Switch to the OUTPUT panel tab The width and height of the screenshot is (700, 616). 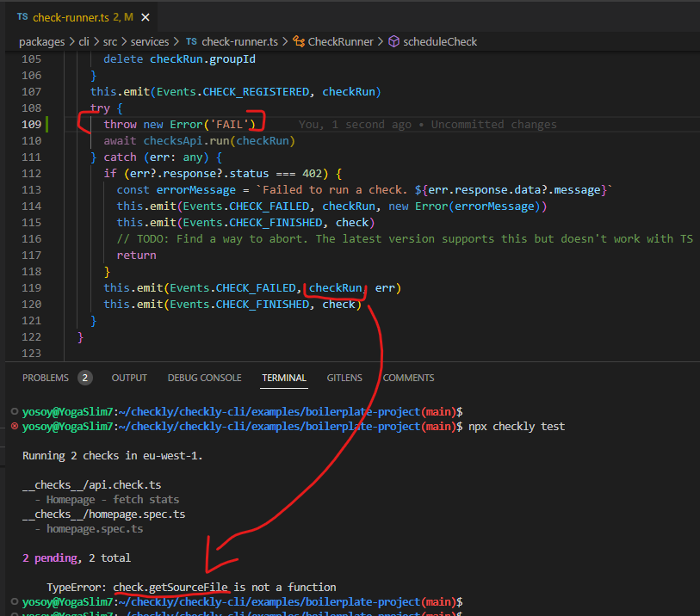[x=129, y=378]
